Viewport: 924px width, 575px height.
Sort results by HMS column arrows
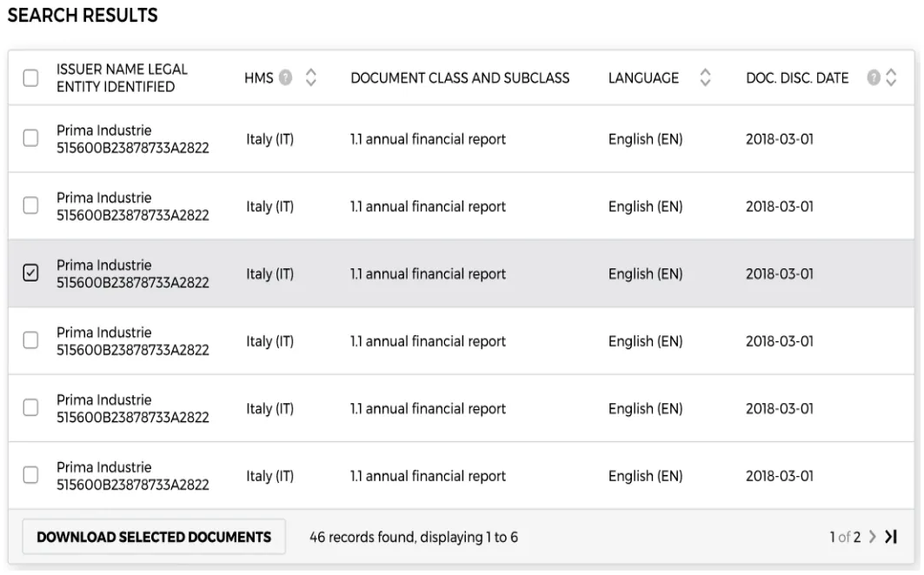(310, 77)
